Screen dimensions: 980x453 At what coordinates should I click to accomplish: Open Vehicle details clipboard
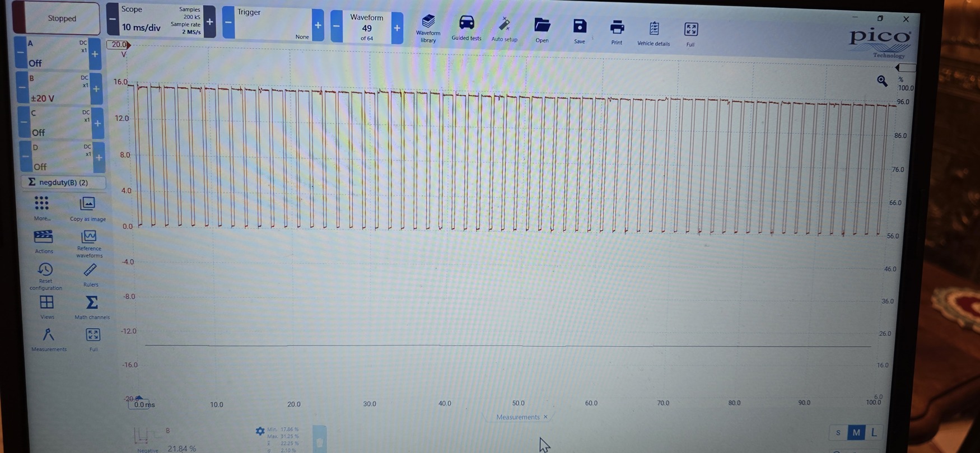(x=654, y=34)
